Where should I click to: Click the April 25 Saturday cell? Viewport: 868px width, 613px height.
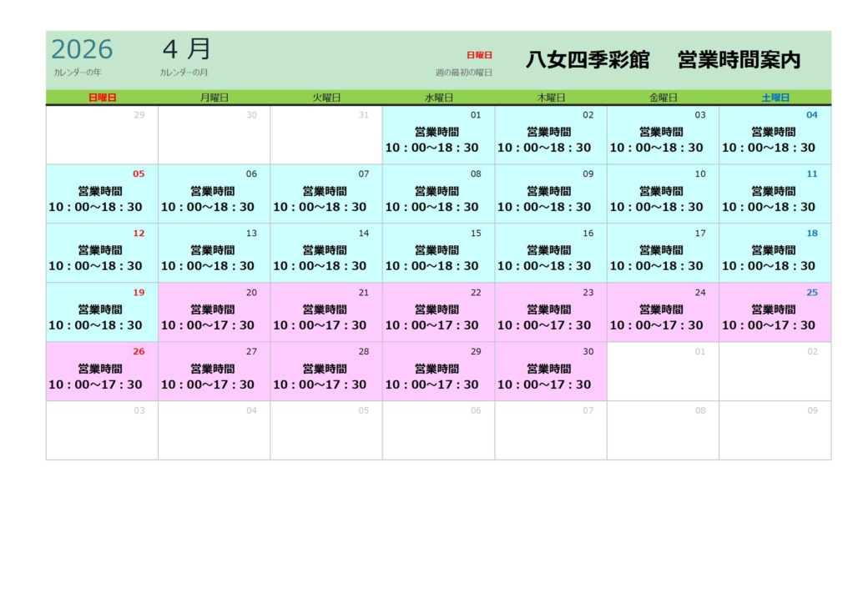[775, 313]
